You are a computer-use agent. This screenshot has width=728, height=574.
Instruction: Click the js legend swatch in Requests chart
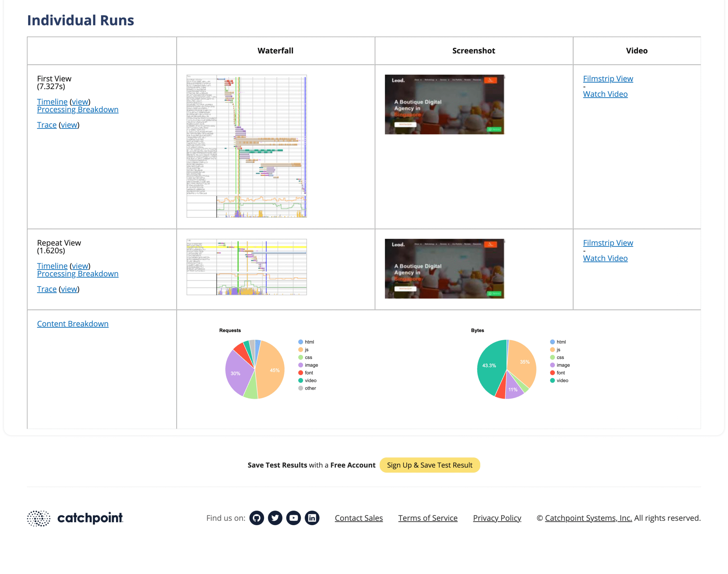pos(301,350)
